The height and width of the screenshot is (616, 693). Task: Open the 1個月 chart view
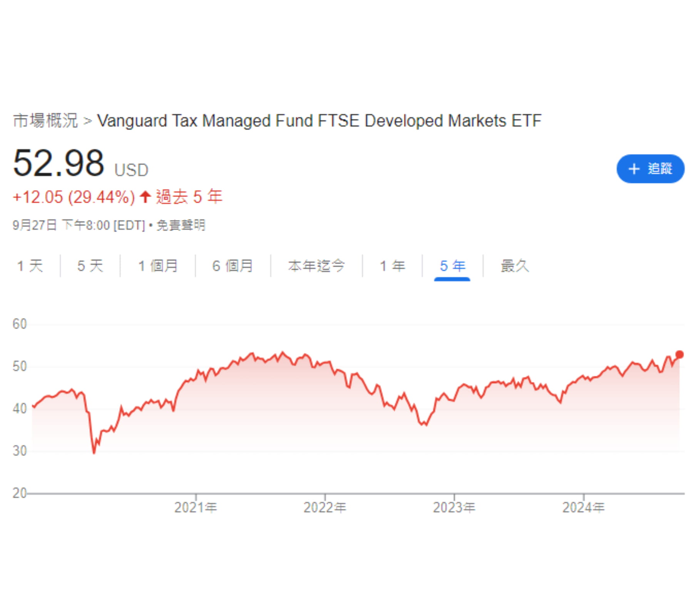click(158, 265)
